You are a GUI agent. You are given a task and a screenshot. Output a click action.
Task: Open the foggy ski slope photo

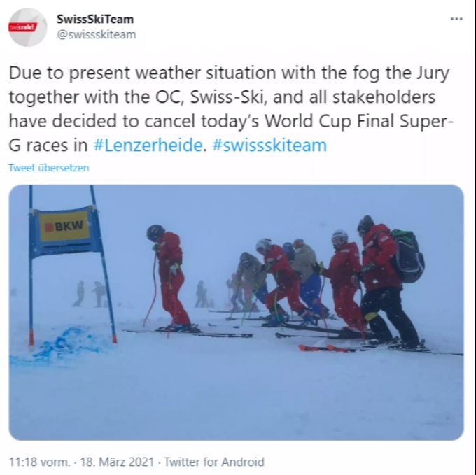point(236,313)
